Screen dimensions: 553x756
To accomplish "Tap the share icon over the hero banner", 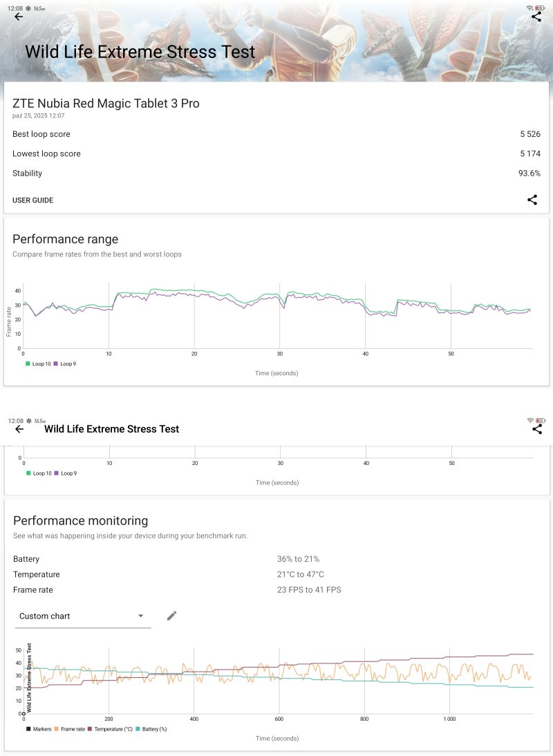I will tap(537, 17).
